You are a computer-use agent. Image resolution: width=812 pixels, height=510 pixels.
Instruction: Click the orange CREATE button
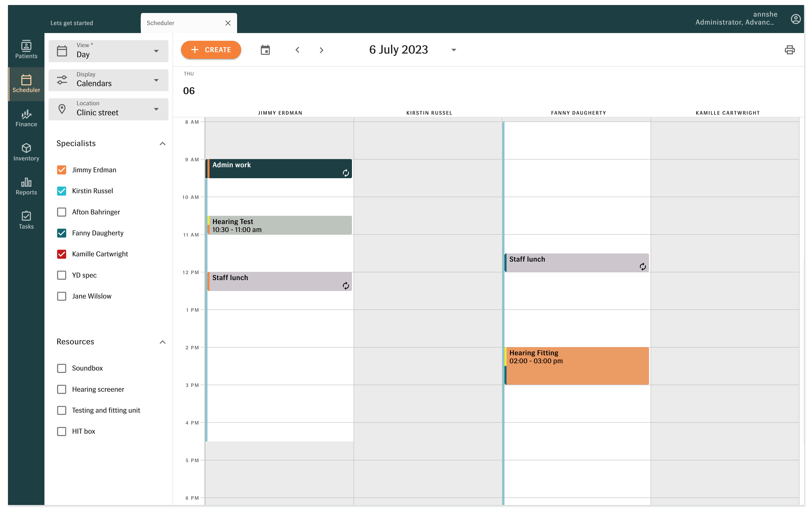point(211,50)
